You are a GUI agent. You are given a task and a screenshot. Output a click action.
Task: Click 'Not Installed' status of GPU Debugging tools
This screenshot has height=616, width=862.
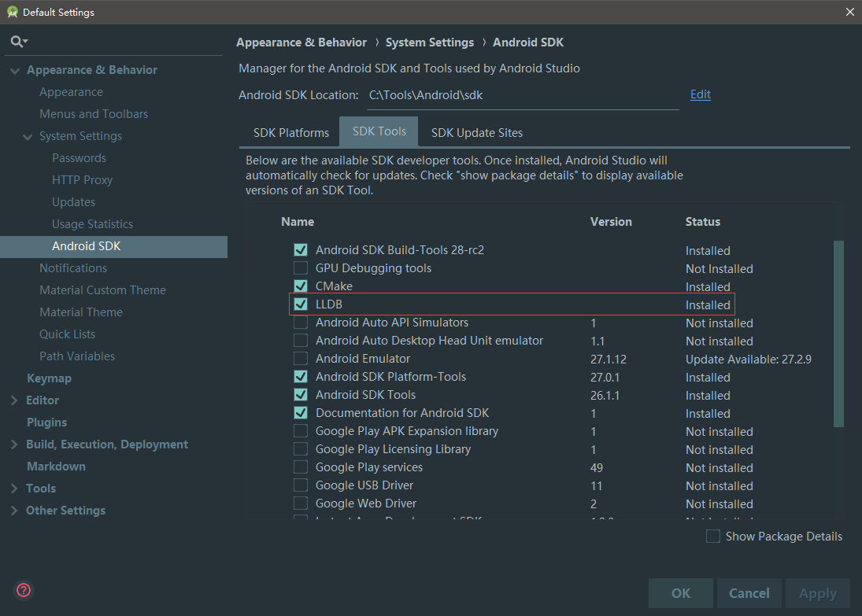[x=719, y=269]
